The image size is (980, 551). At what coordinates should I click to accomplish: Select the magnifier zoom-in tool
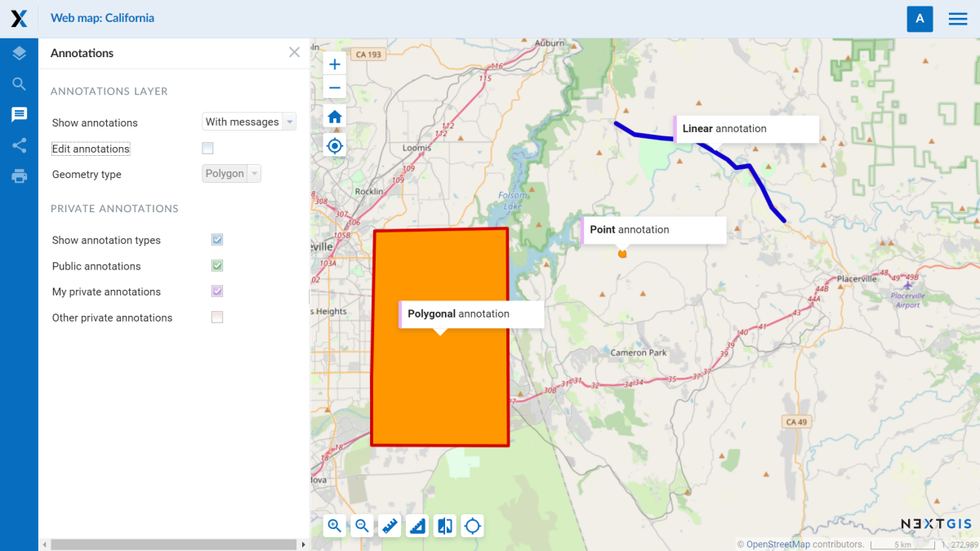(x=334, y=526)
